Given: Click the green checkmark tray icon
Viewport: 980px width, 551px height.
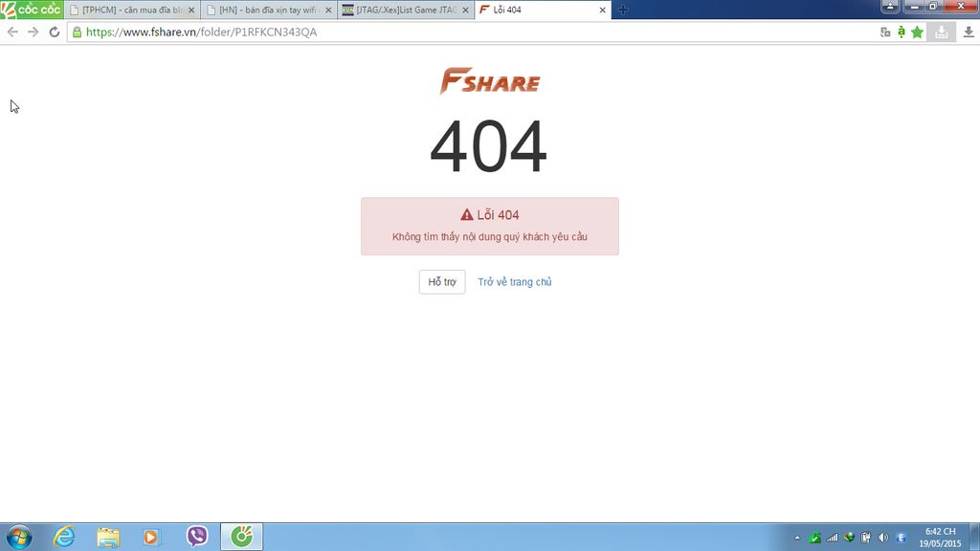Looking at the screenshot, I should pos(815,538).
